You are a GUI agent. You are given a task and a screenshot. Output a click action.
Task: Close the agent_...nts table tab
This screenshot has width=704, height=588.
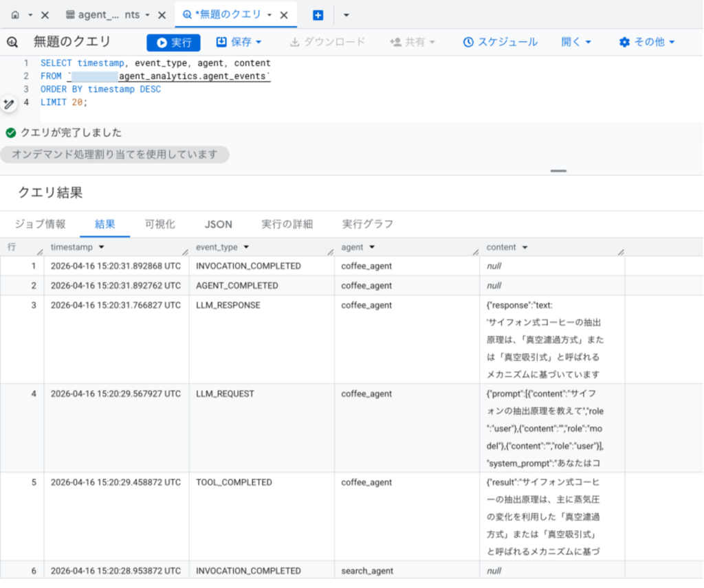pos(162,15)
